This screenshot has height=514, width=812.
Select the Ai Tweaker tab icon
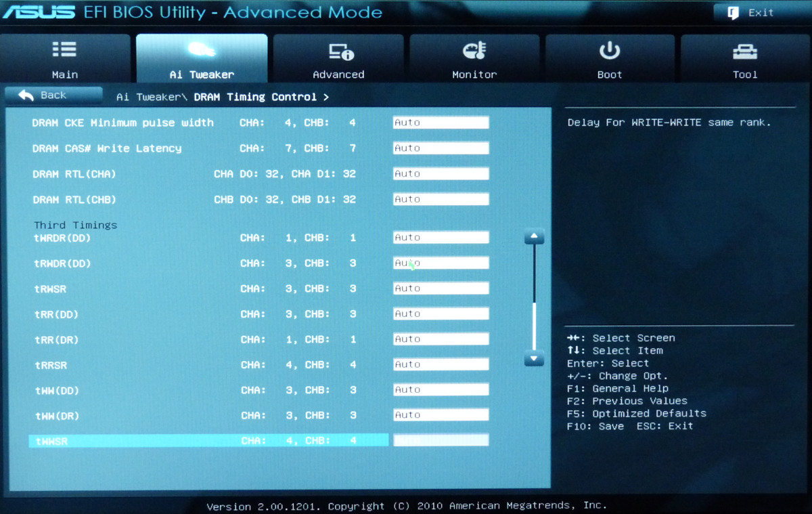[x=202, y=49]
